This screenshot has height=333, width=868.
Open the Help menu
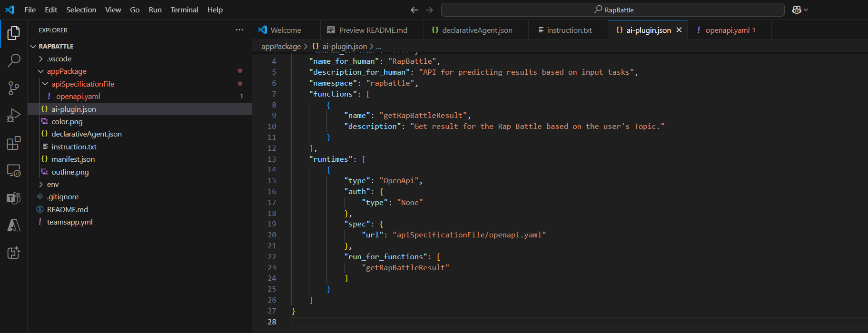[215, 10]
